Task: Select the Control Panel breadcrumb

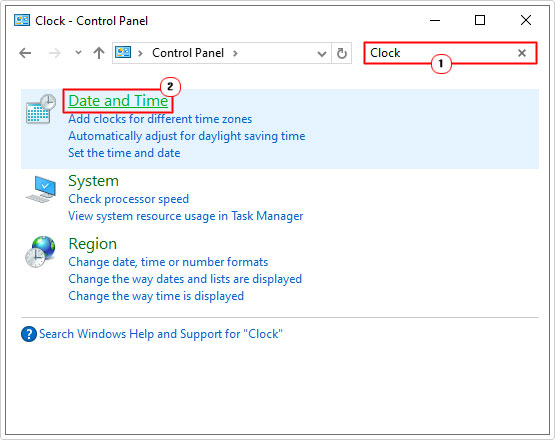Action: [188, 53]
